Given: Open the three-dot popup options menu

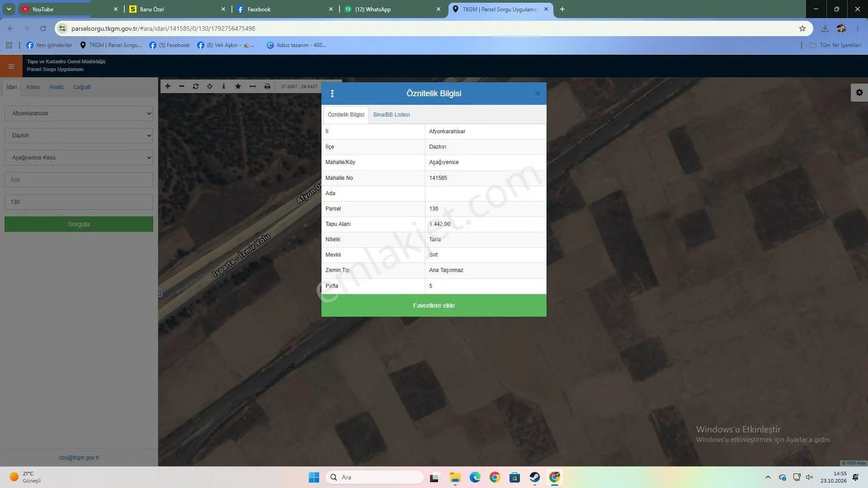Looking at the screenshot, I should click(332, 94).
